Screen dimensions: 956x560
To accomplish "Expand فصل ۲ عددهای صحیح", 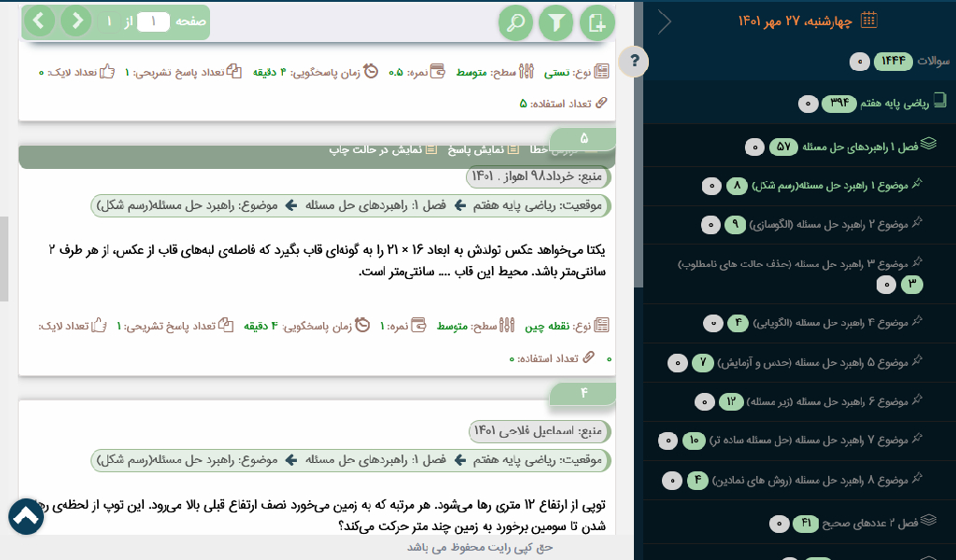I will tap(870, 524).
